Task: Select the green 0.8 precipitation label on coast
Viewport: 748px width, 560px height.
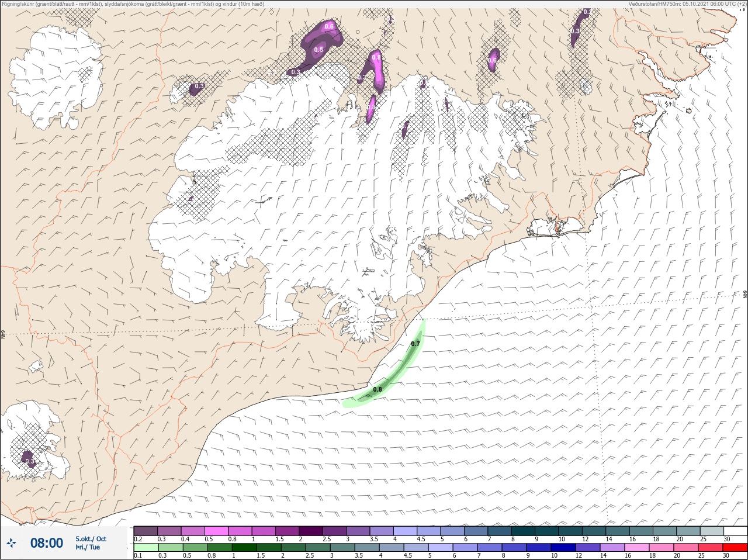Action: click(378, 389)
